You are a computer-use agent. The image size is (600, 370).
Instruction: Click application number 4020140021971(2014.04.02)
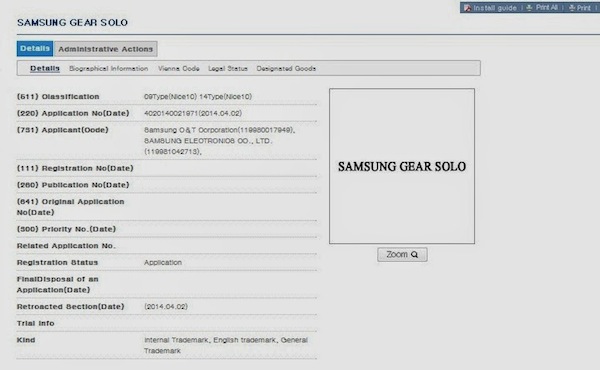point(193,113)
